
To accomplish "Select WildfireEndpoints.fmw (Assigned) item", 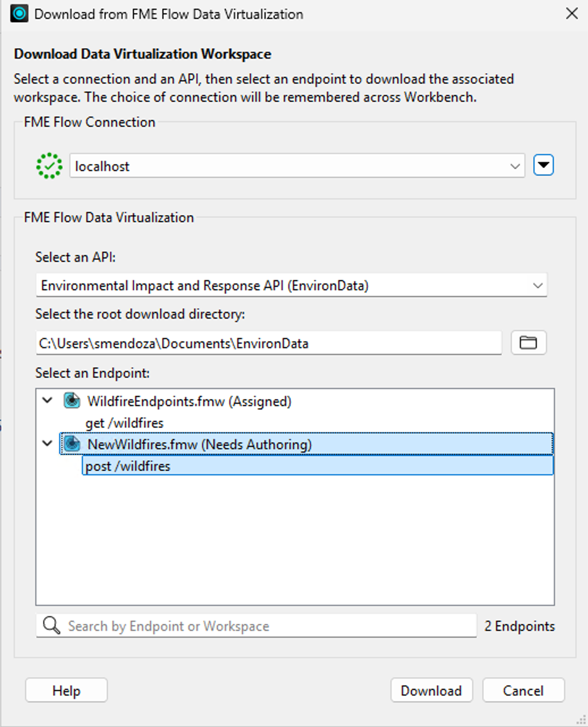I will 189,402.
